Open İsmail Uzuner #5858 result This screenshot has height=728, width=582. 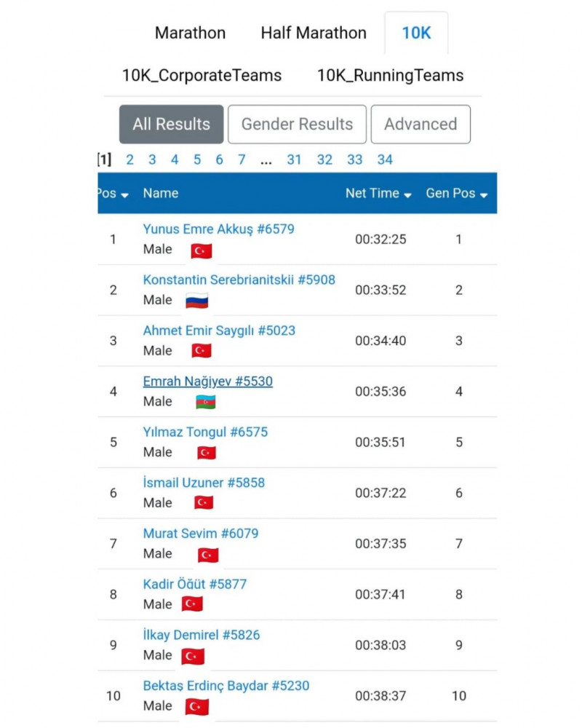[204, 483]
